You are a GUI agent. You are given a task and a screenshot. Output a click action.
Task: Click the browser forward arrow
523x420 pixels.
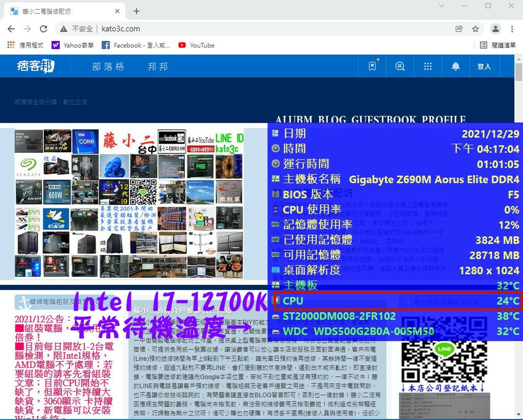pyautogui.click(x=28, y=29)
